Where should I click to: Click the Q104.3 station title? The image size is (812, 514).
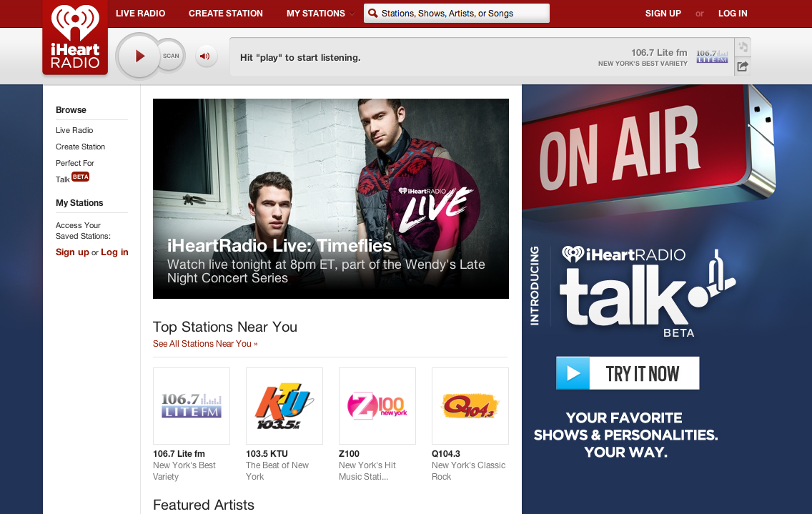pyautogui.click(x=446, y=453)
